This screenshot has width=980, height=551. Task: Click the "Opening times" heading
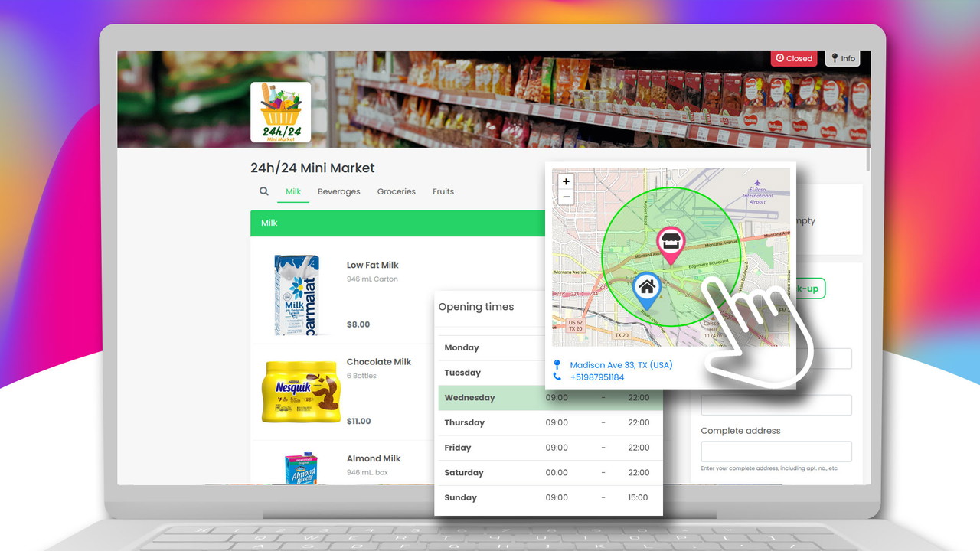(476, 307)
